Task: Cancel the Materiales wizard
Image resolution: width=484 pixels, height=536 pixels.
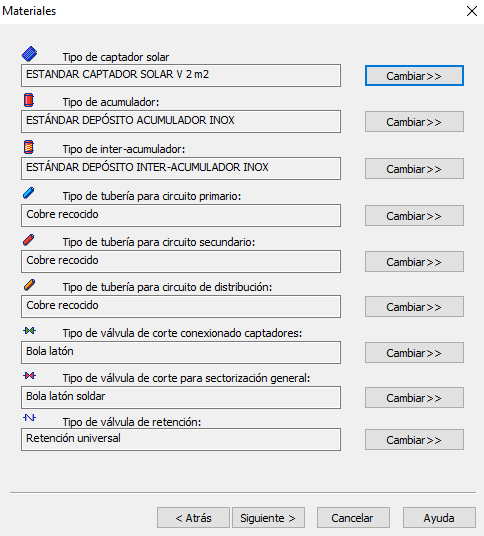Action: (353, 518)
